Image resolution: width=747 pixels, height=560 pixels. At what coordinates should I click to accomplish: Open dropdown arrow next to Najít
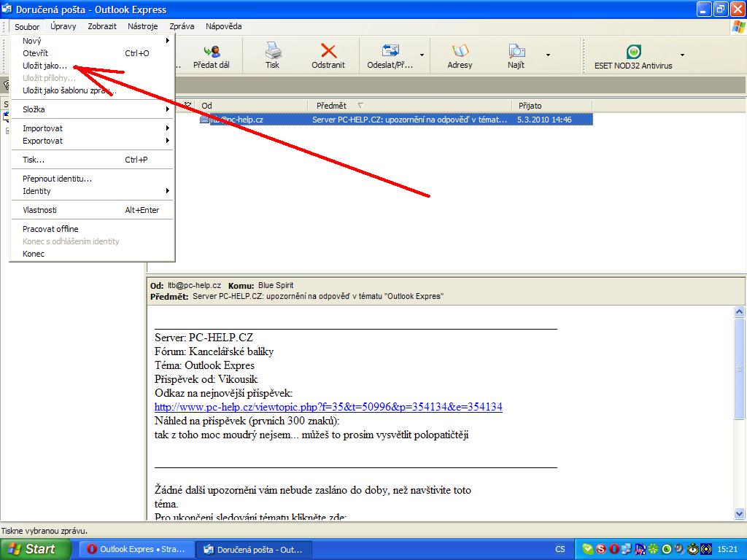click(x=548, y=55)
